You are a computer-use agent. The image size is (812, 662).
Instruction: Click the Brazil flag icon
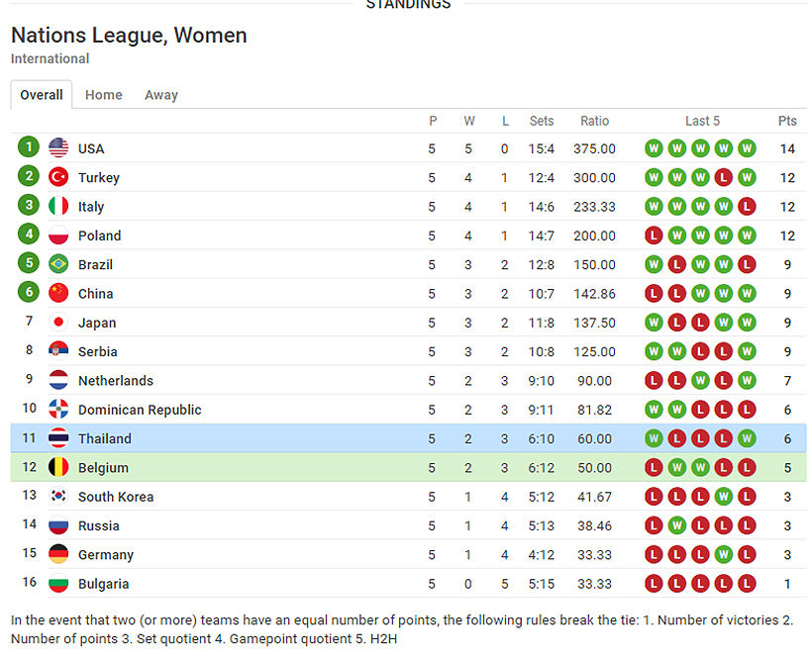click(58, 264)
